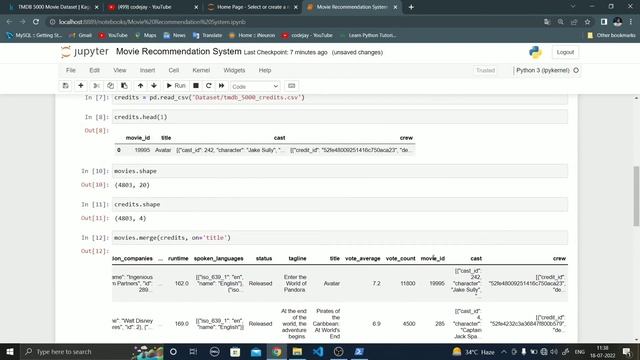Click cell containing credits.head(1)
The image size is (640, 360).
pos(340,117)
